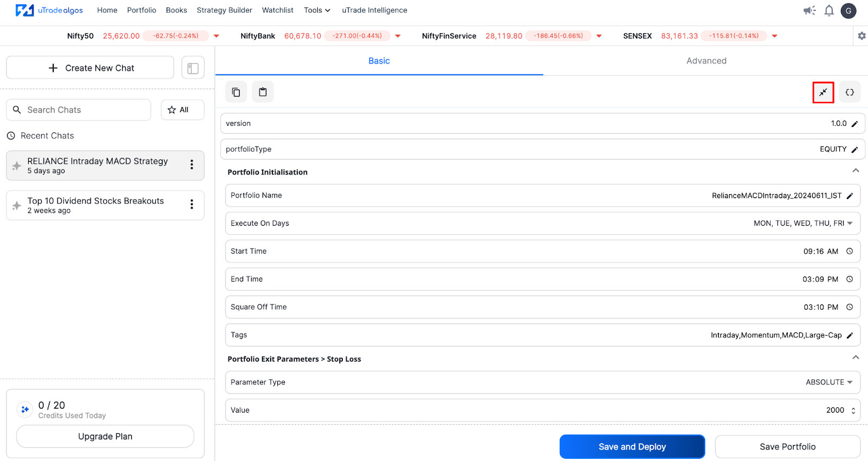Screen dimensions: 868x461
Task: Collapse the Stop Loss section chevron
Action: coord(856,357)
